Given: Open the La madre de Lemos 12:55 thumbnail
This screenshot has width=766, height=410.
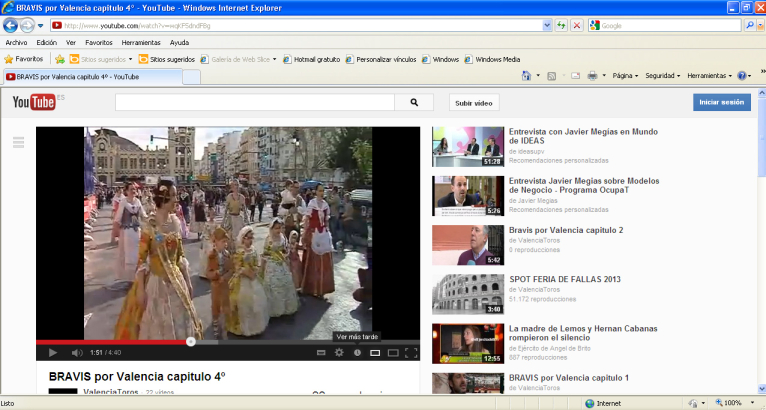Looking at the screenshot, I should pos(468,344).
